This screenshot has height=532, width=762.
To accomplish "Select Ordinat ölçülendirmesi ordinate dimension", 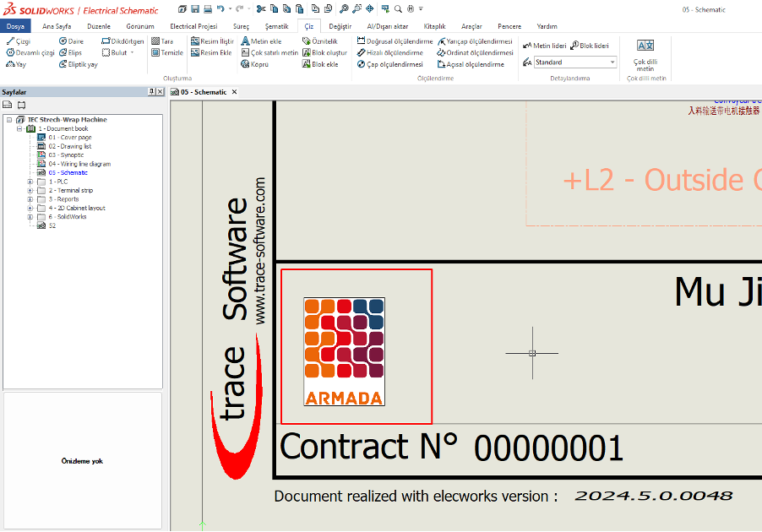I will (476, 52).
